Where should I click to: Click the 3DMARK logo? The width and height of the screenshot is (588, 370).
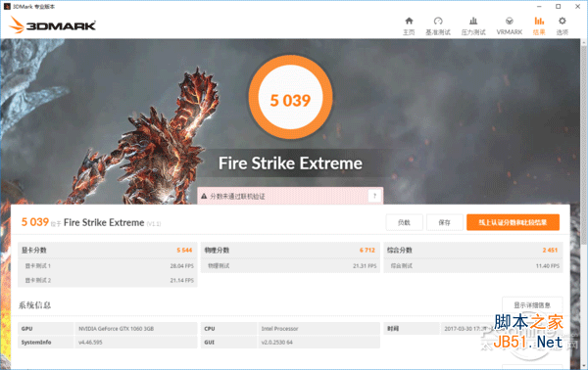(x=53, y=25)
